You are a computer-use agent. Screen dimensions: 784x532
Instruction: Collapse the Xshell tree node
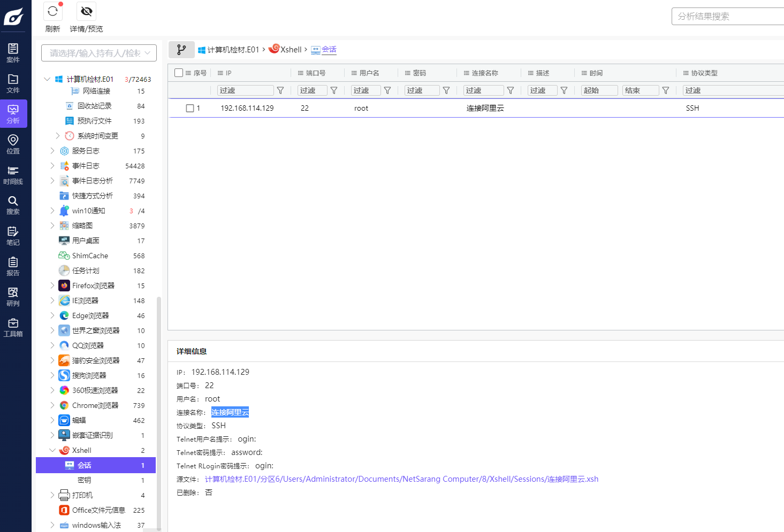[x=52, y=450]
